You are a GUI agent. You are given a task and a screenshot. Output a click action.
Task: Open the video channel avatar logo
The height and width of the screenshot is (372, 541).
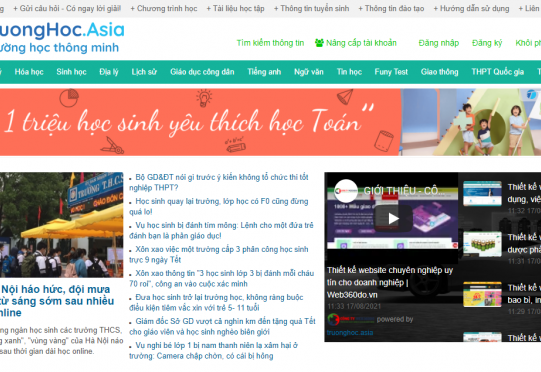346,190
